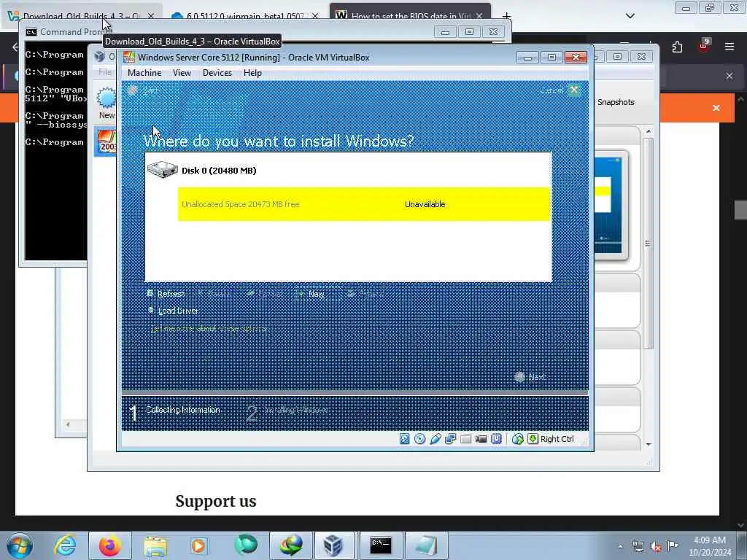Click Refresh in Windows setup
This screenshot has height=560, width=747.
tap(166, 294)
